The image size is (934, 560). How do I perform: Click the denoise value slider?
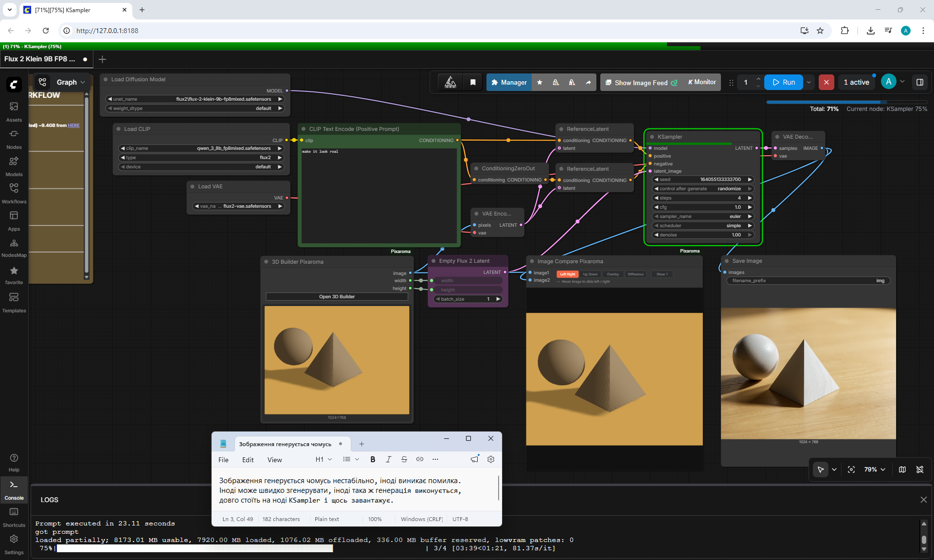(703, 235)
